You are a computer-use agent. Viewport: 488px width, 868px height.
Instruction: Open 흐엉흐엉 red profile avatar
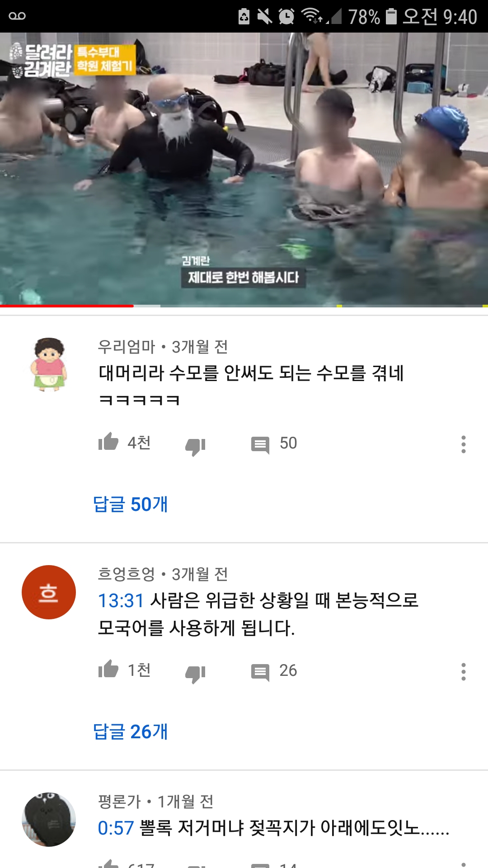pos(49,592)
